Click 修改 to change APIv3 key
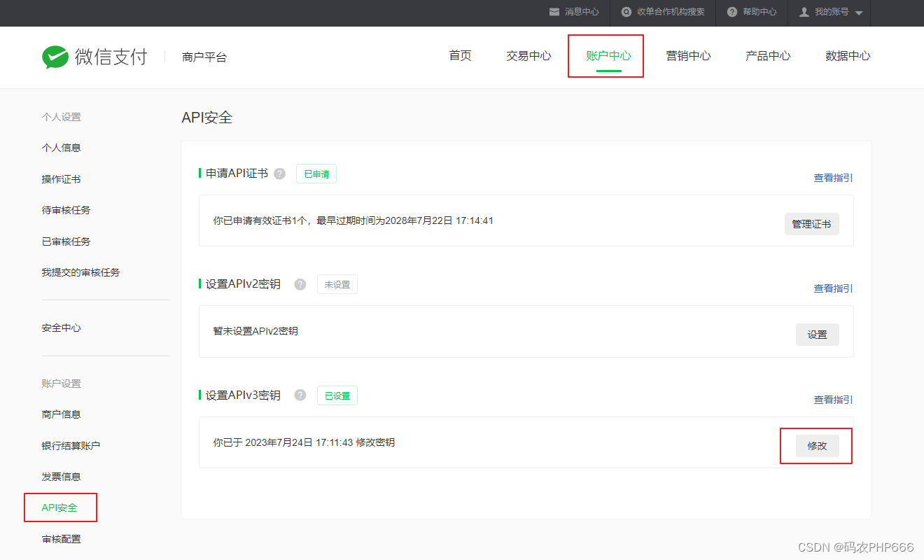The image size is (924, 560). 816,445
